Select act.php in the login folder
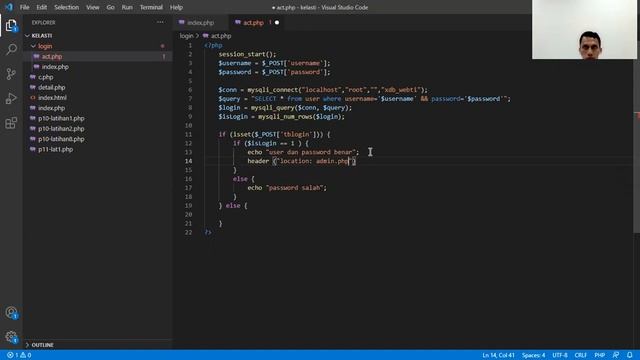Screen dimensions: 640x360 point(52,56)
